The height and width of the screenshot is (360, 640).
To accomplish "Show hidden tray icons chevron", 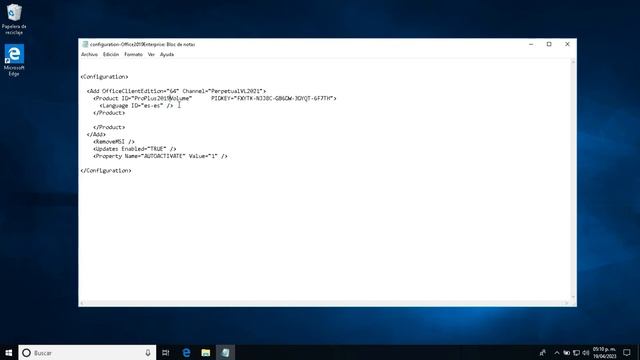I will click(x=556, y=353).
